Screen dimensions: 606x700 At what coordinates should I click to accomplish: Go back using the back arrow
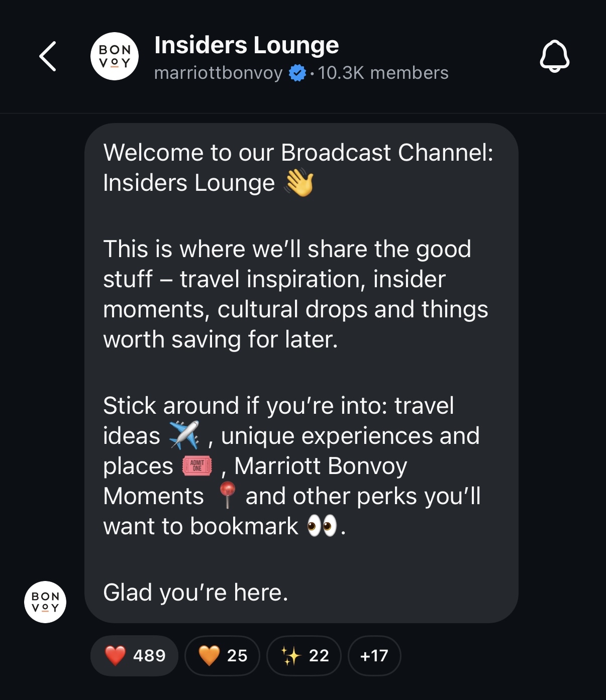click(x=48, y=56)
